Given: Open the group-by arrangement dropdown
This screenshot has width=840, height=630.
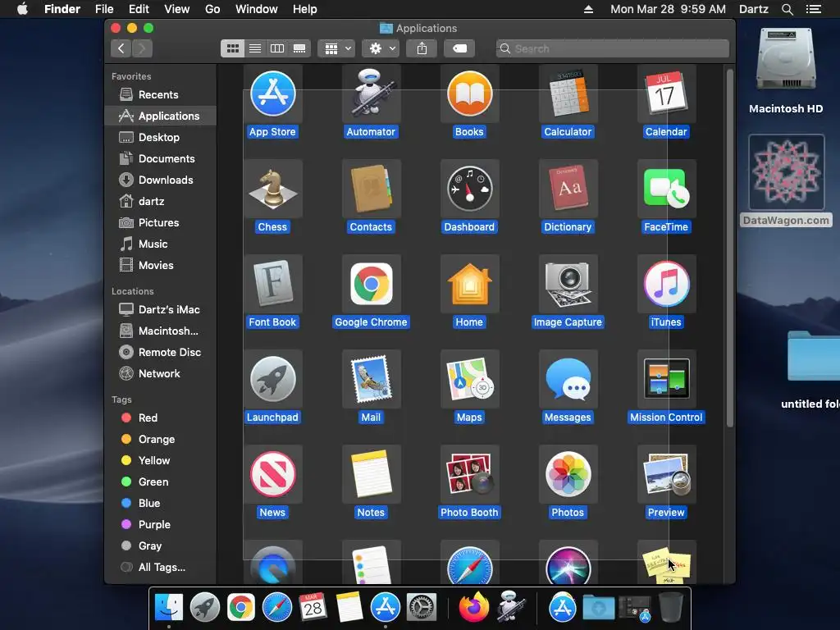Looking at the screenshot, I should [337, 48].
